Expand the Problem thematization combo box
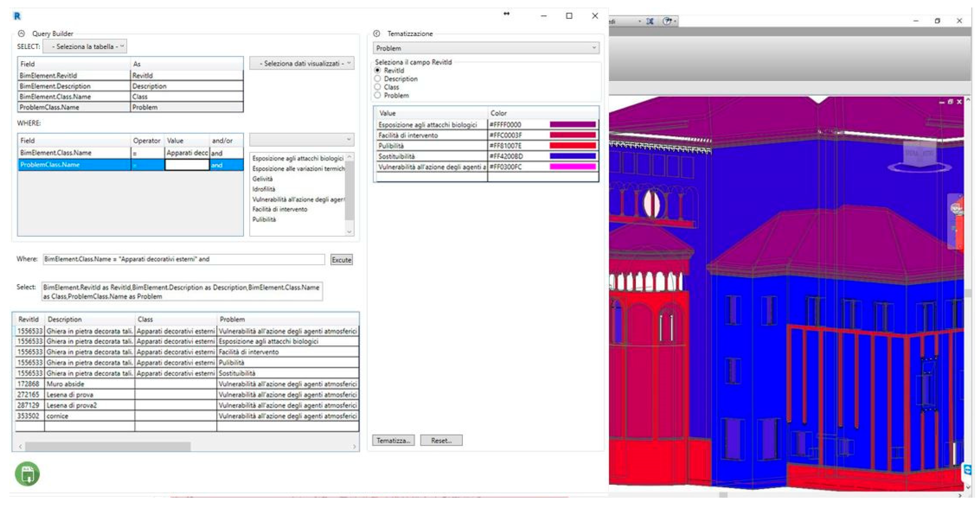980x510 pixels. (x=486, y=48)
